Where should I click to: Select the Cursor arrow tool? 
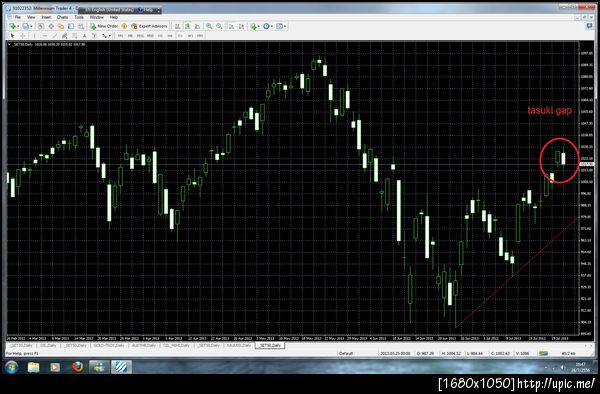[x=13, y=36]
